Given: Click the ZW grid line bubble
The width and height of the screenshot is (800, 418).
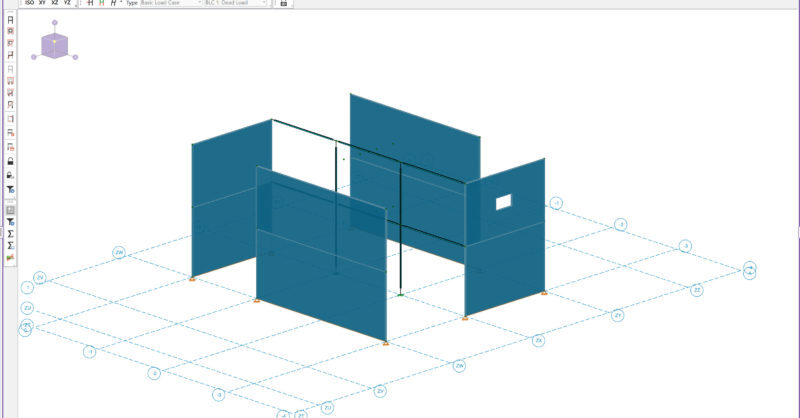Looking at the screenshot, I should [x=119, y=252].
